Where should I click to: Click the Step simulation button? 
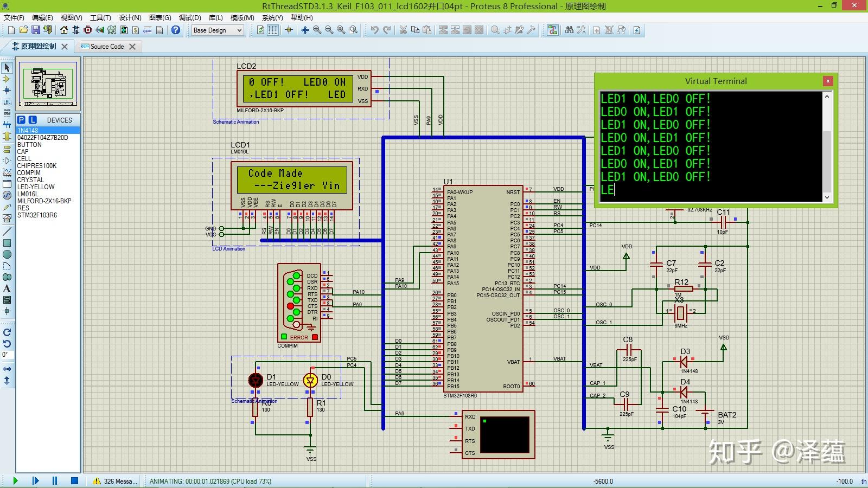(x=35, y=481)
